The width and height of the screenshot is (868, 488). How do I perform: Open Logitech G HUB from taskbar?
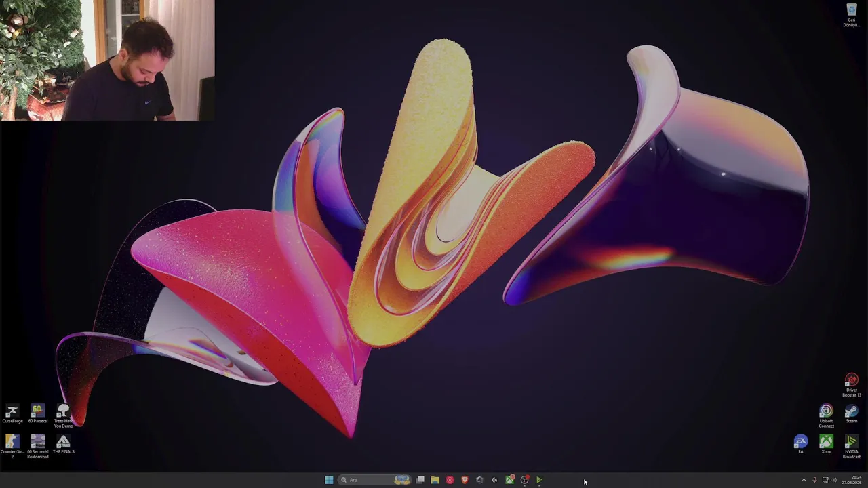(x=494, y=480)
